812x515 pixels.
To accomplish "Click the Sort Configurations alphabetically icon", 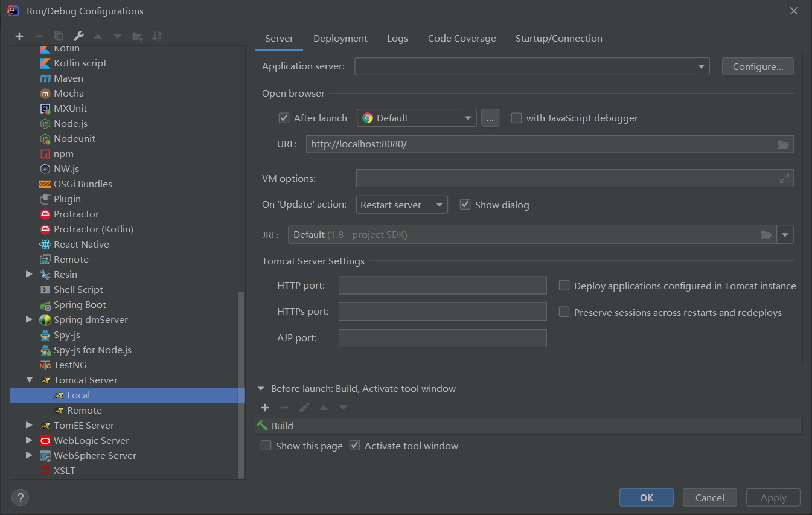I will pos(157,36).
